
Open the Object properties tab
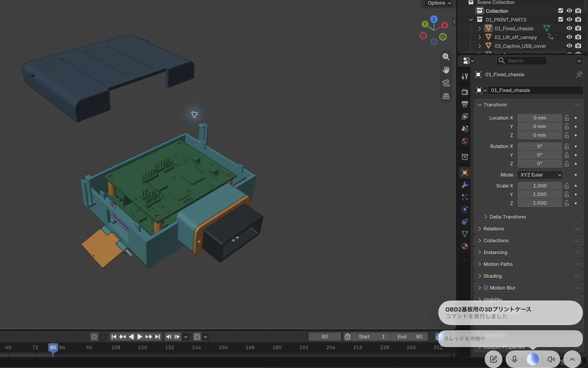[465, 173]
